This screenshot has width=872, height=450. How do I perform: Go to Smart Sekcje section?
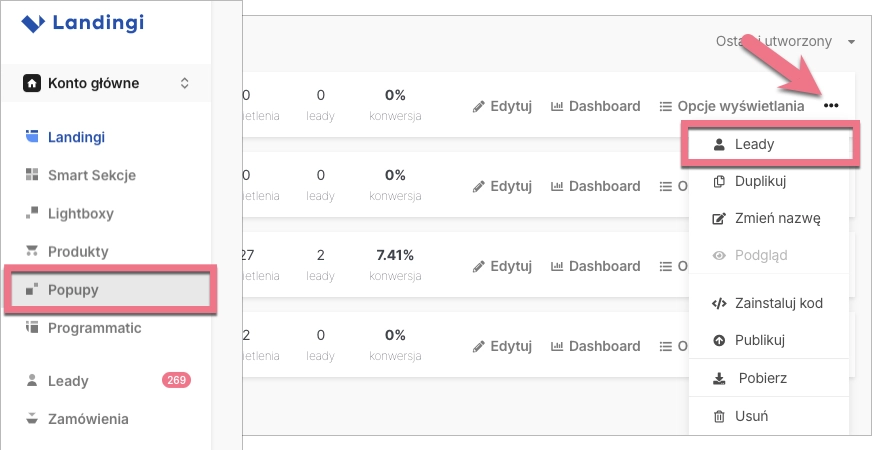tap(91, 175)
